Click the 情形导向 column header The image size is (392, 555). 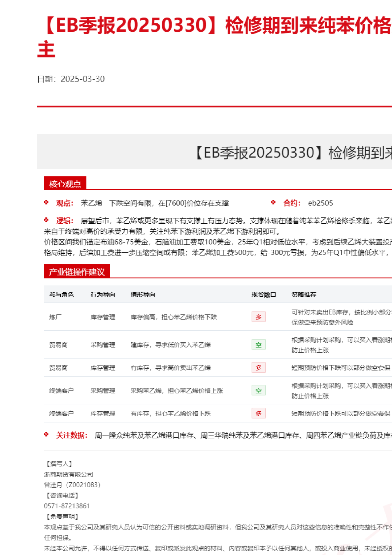coord(143,295)
